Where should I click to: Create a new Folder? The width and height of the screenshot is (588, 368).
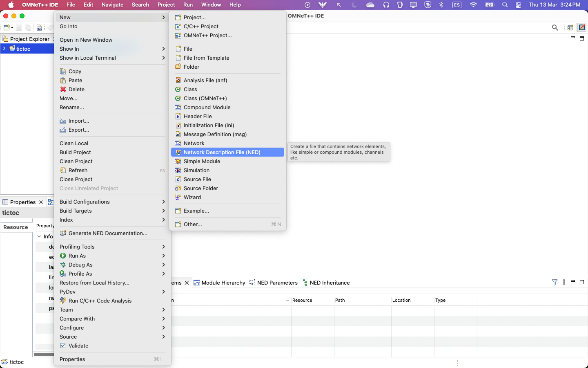pyautogui.click(x=227, y=67)
